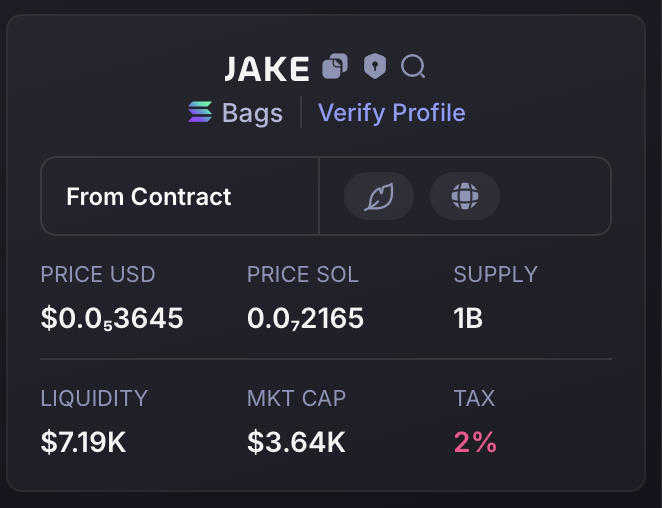The height and width of the screenshot is (508, 662).
Task: Open the globe website icon
Action: point(465,196)
